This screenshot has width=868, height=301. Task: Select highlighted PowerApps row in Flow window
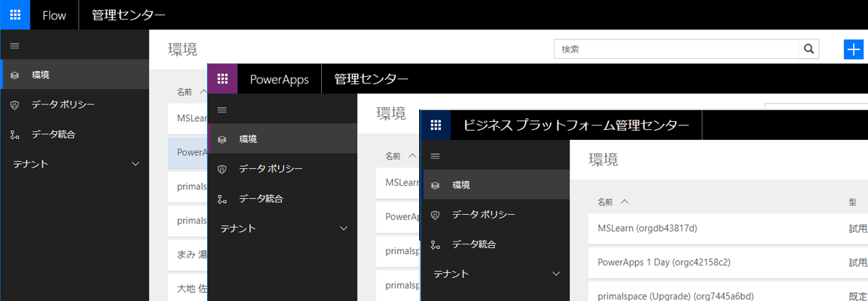point(187,152)
